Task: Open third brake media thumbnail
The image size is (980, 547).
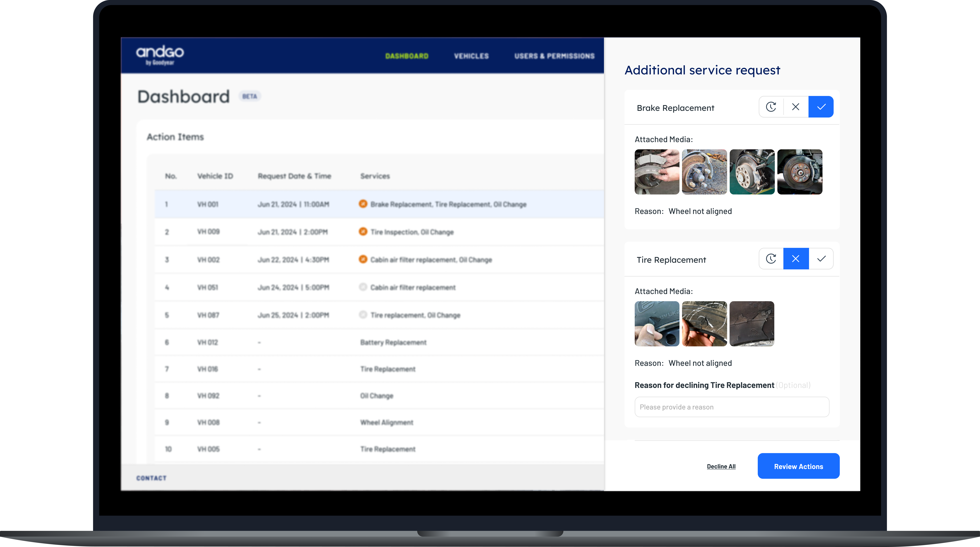Action: (x=752, y=172)
